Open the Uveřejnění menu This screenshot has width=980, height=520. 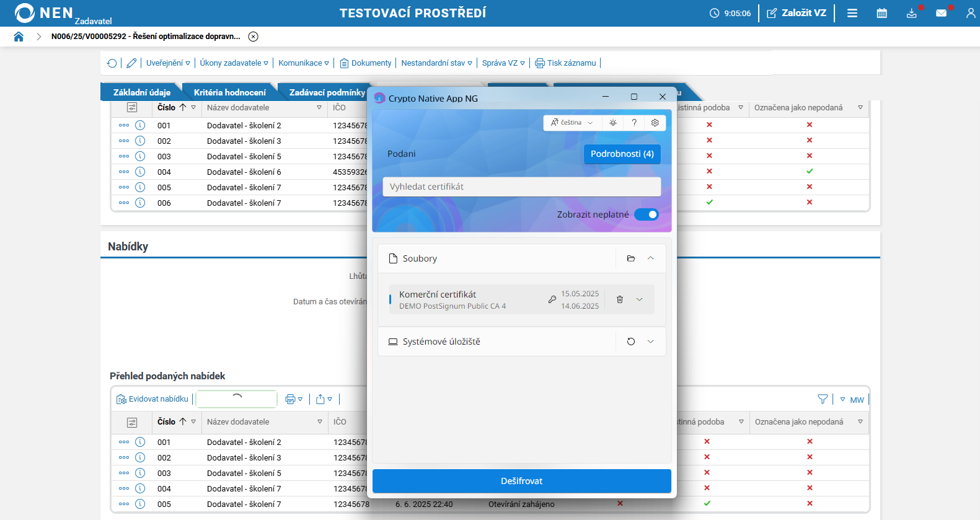pos(168,63)
